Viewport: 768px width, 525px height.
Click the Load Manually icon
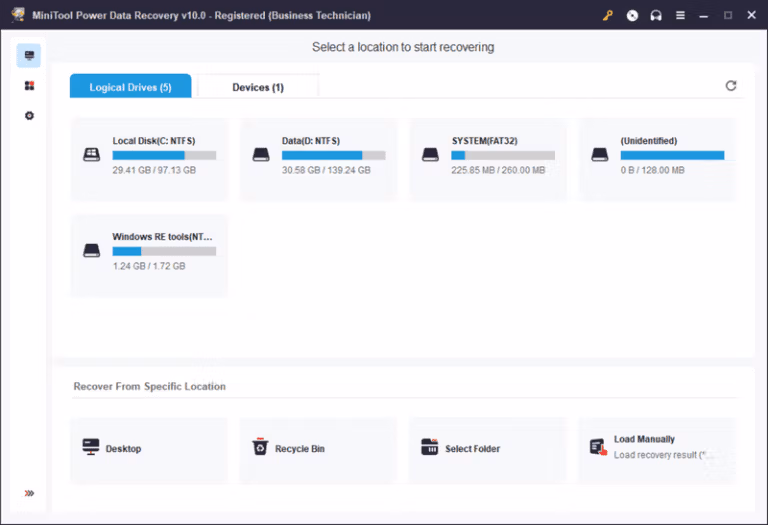pyautogui.click(x=599, y=447)
